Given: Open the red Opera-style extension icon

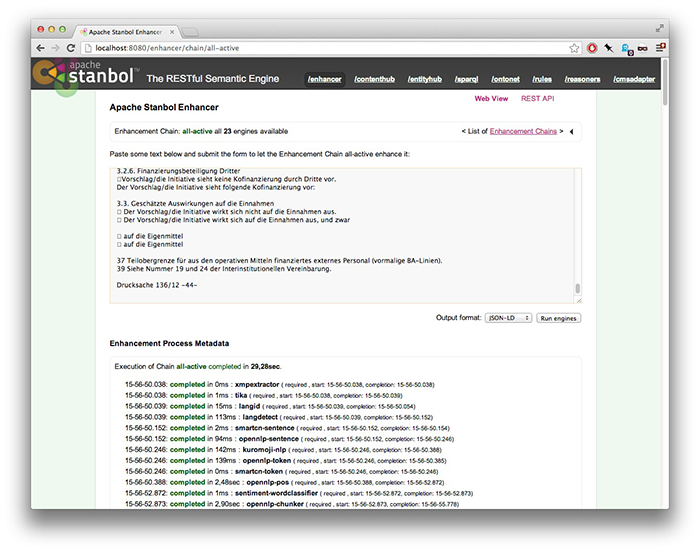Looking at the screenshot, I should pos(592,48).
